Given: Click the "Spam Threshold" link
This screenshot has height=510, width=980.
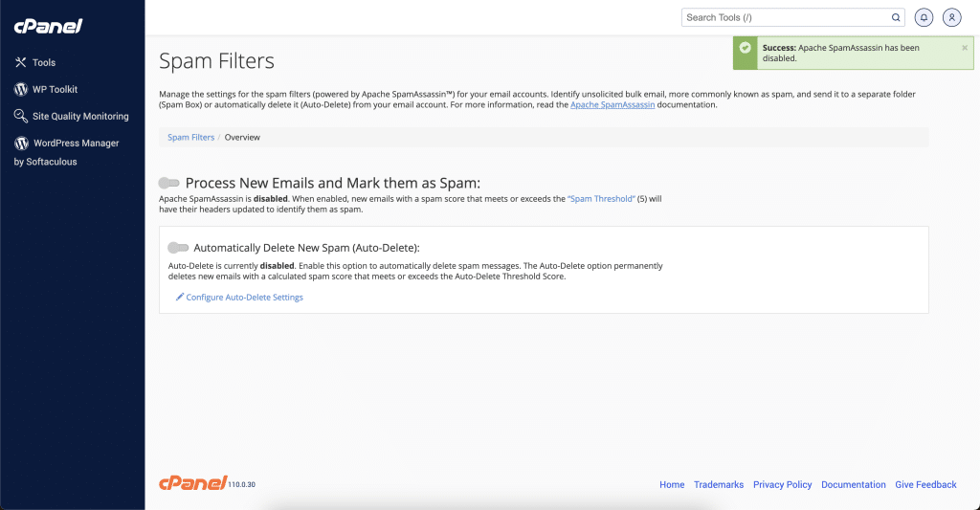Looking at the screenshot, I should tap(601, 199).
